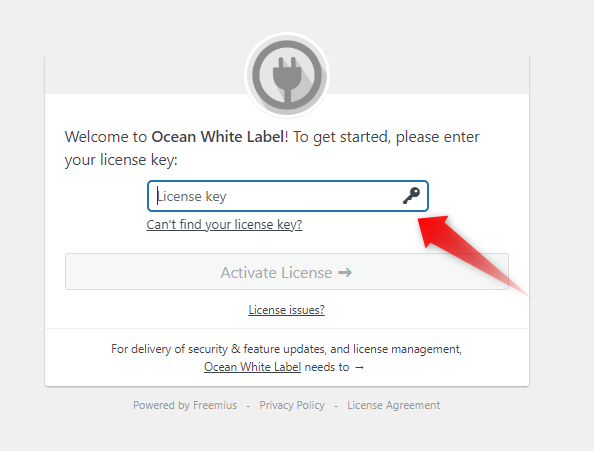594x451 pixels.
Task: Focus the License key input field
Action: (x=288, y=196)
